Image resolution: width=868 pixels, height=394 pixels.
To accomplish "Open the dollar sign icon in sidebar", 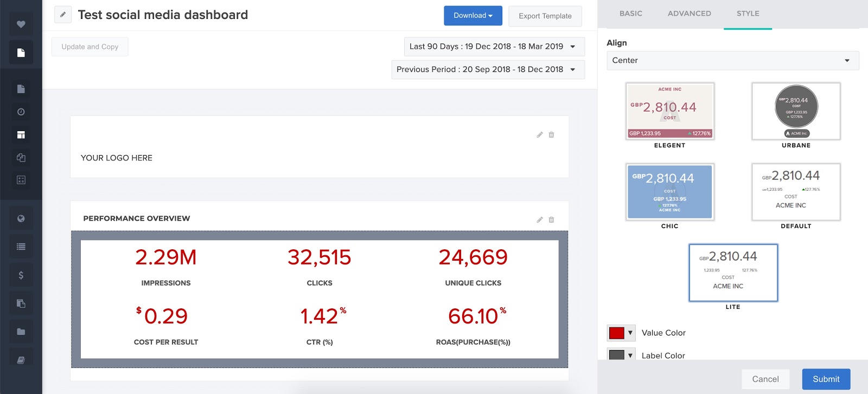I will pyautogui.click(x=21, y=275).
